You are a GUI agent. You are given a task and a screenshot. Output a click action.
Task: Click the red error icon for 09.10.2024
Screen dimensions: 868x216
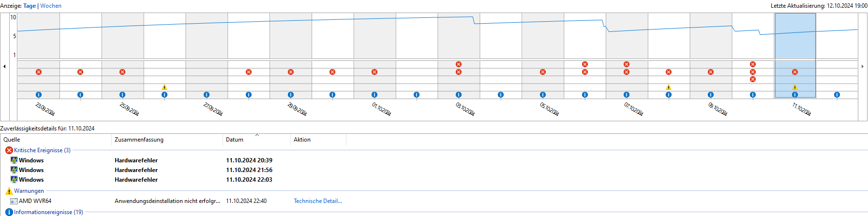pos(711,72)
